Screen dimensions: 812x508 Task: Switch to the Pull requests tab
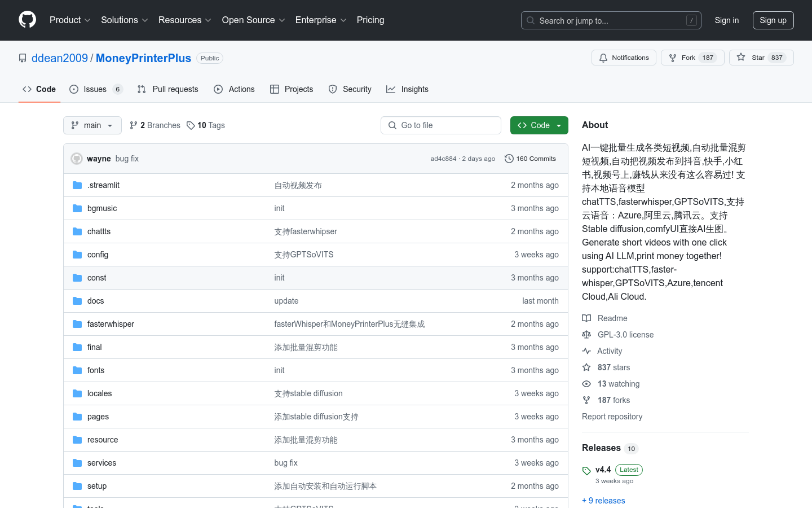tap(167, 89)
